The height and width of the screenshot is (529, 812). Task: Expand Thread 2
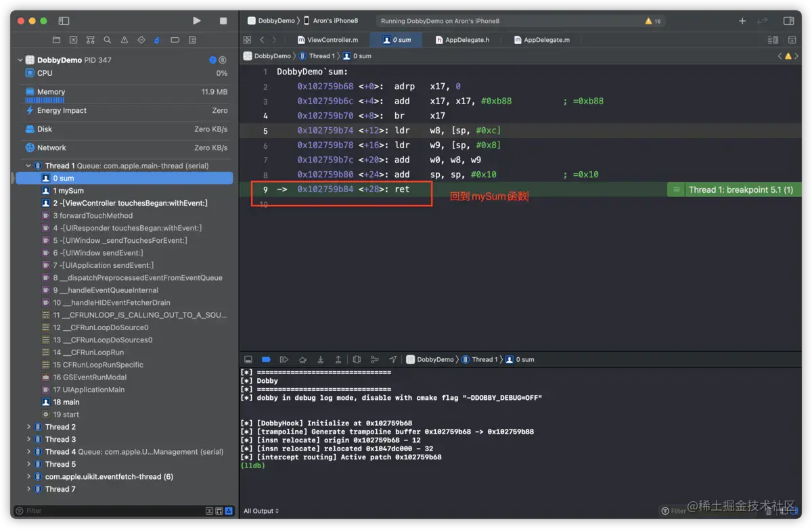(x=28, y=427)
